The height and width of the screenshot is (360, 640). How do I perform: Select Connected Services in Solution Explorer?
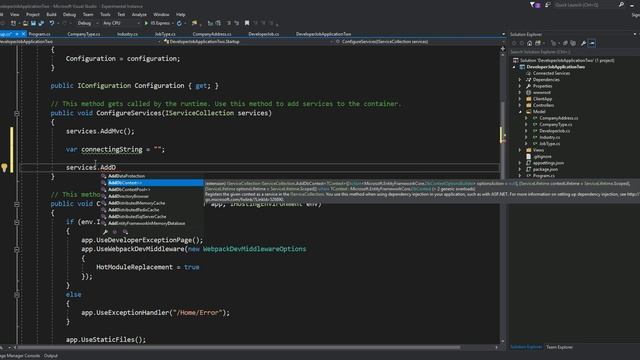click(551, 73)
